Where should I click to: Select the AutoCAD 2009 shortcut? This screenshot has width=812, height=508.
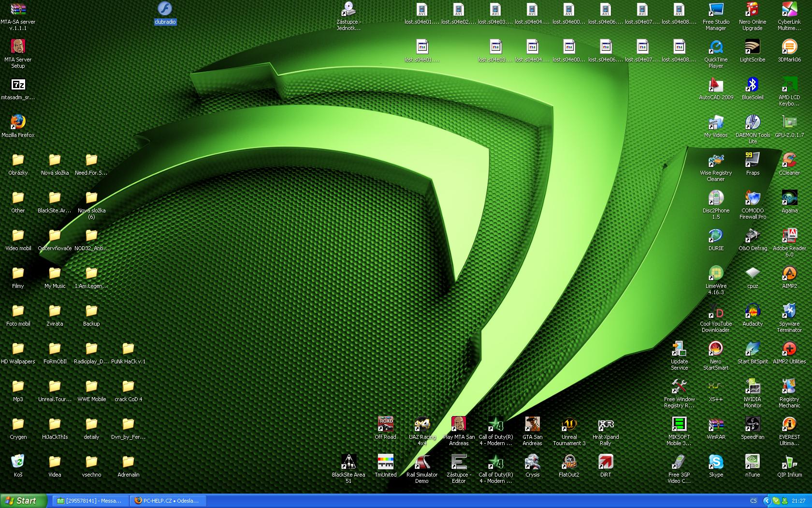pyautogui.click(x=716, y=85)
